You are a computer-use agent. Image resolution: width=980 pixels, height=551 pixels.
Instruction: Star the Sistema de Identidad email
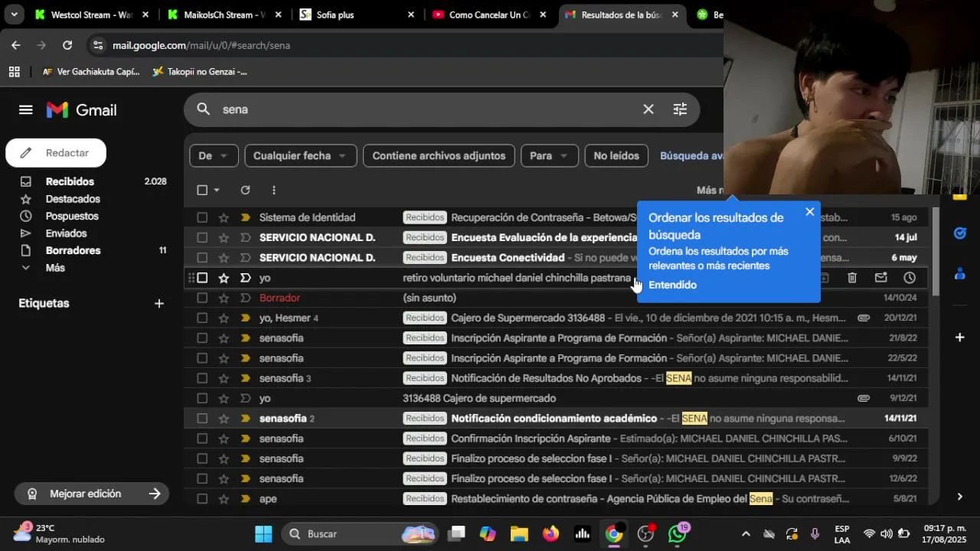click(x=224, y=217)
